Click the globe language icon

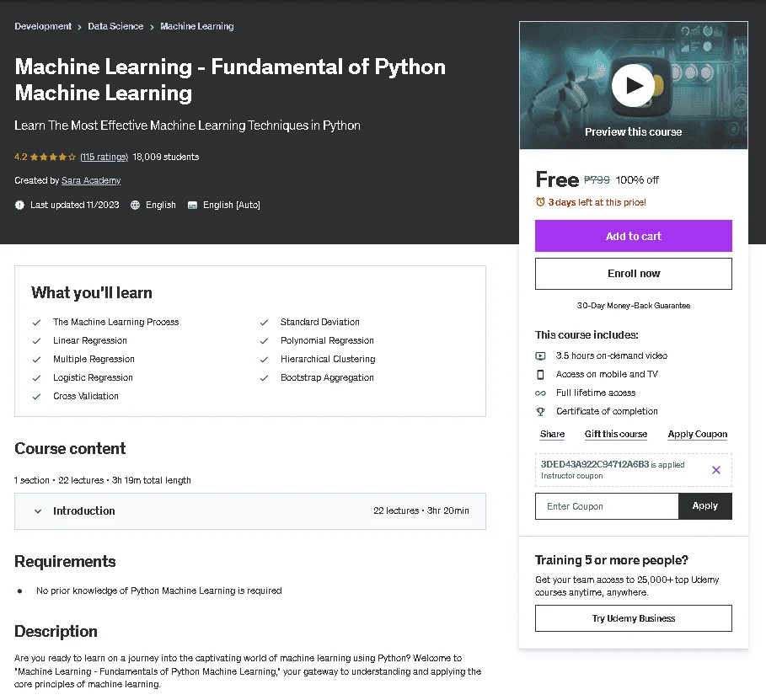tap(135, 206)
